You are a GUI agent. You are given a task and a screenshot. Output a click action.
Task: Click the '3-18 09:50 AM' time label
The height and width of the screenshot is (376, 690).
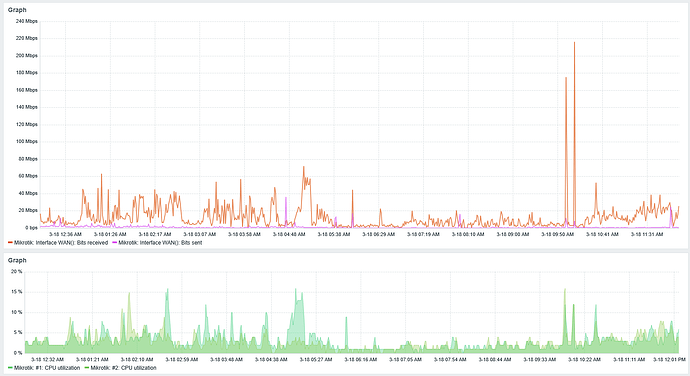(558, 234)
